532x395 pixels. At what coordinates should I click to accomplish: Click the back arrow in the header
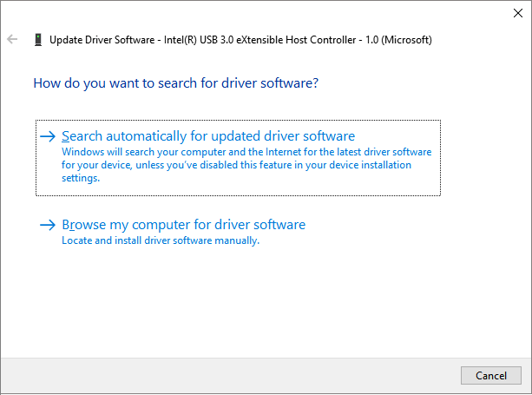12,40
